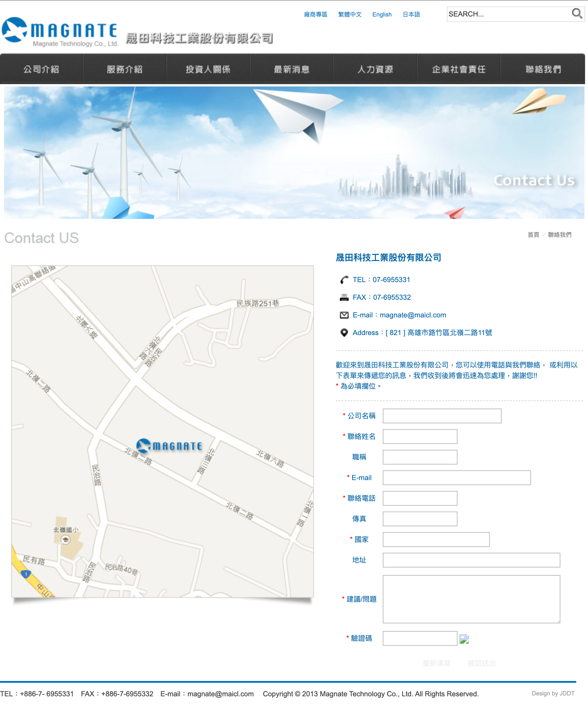Click the FAX：07-6955332 text
The width and height of the screenshot is (588, 706).
pos(382,297)
